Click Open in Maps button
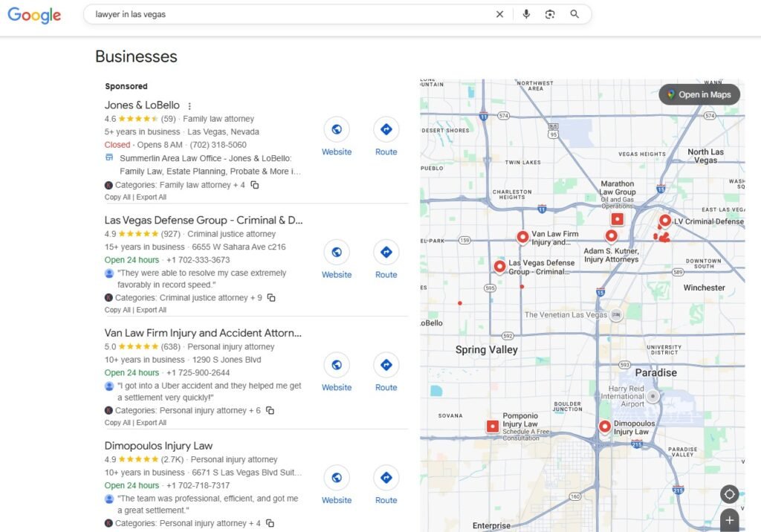 pyautogui.click(x=699, y=94)
